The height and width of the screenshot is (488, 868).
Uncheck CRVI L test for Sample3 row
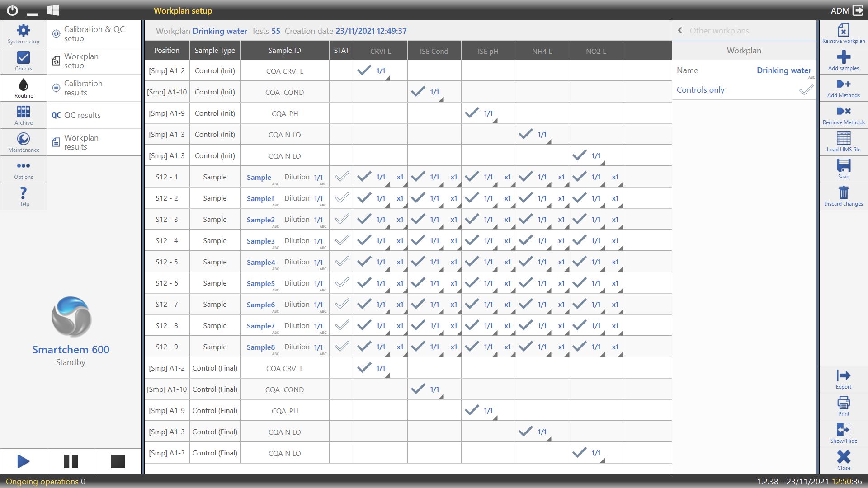tap(364, 240)
